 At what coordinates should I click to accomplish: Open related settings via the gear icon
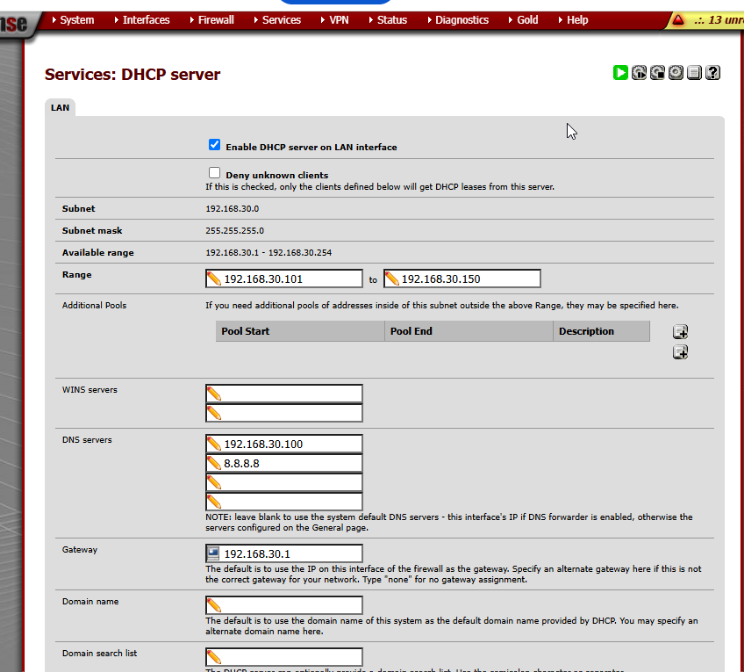[676, 73]
